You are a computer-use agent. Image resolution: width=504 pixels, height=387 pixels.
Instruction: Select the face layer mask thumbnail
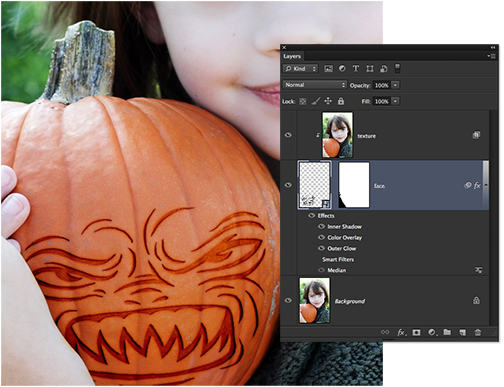[x=354, y=185]
